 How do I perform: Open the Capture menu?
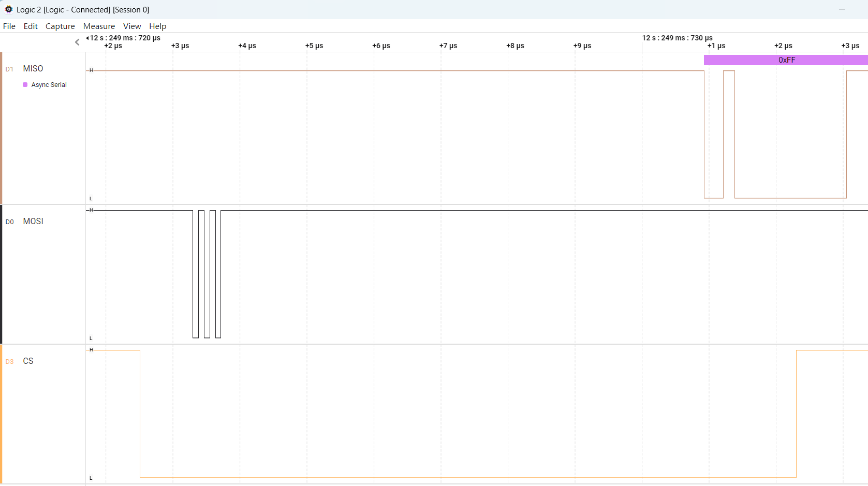coord(60,26)
